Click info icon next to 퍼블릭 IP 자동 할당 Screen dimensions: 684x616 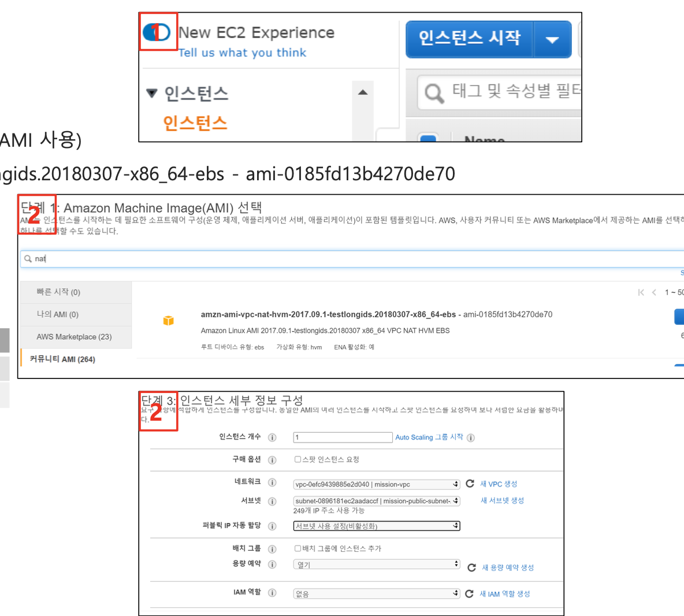pos(272,526)
